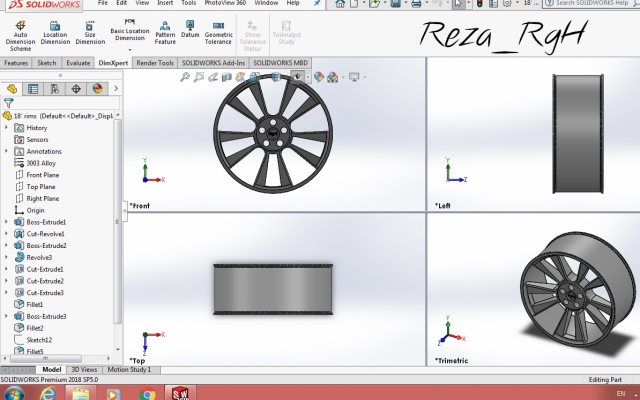Image resolution: width=640 pixels, height=400 pixels.
Task: Collapse the feature tree panel handle
Action: (x=124, y=211)
